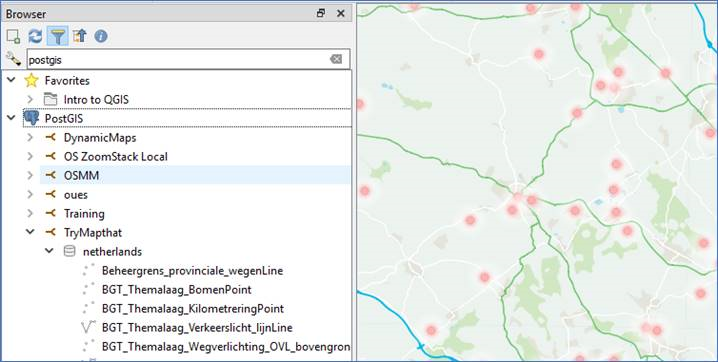Image resolution: width=718 pixels, height=362 pixels.
Task: Click the BGT_Themalaag_BomenPoint point icon
Action: [x=88, y=289]
